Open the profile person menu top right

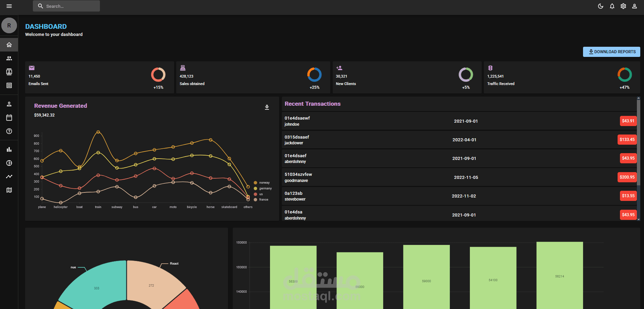tap(634, 6)
